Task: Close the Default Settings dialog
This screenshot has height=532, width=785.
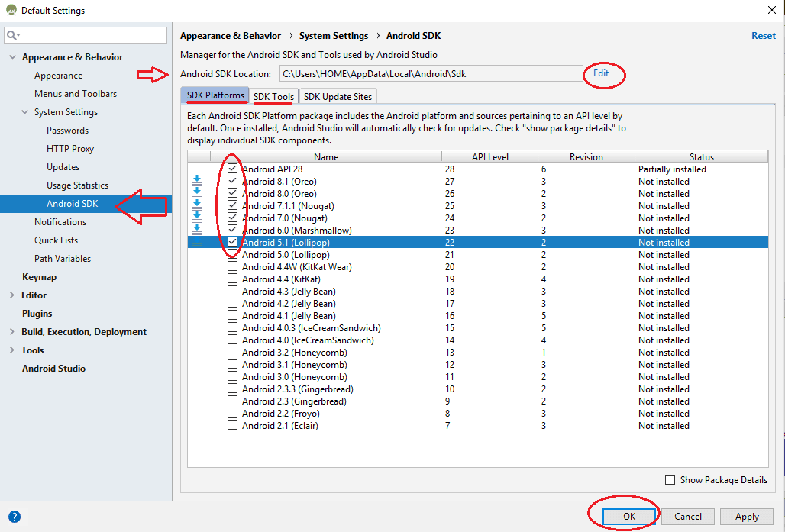Action: pos(771,10)
